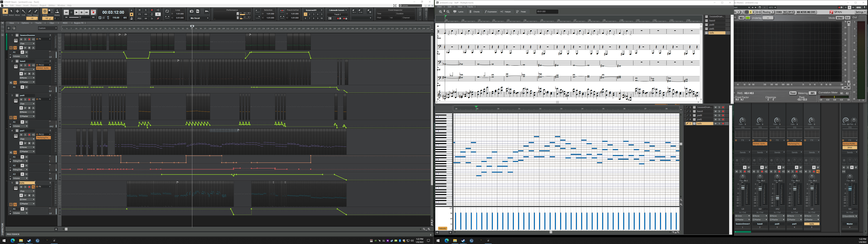The image size is (868, 244).
Task: Click the 89:01:000 time field in Staff view
Action: (x=547, y=12)
